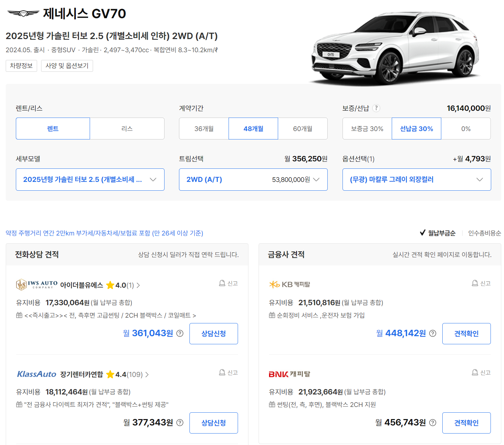Click the IWS Auto Company logo

(x=36, y=285)
